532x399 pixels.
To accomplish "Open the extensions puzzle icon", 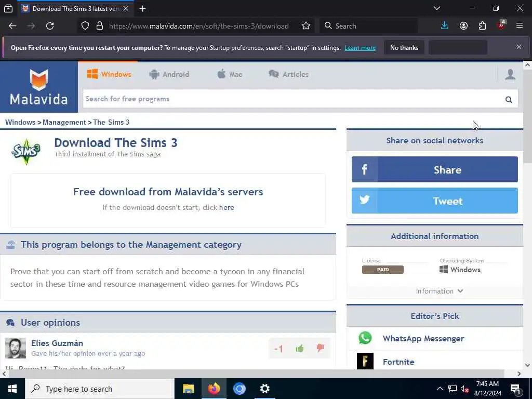I will [x=482, y=26].
